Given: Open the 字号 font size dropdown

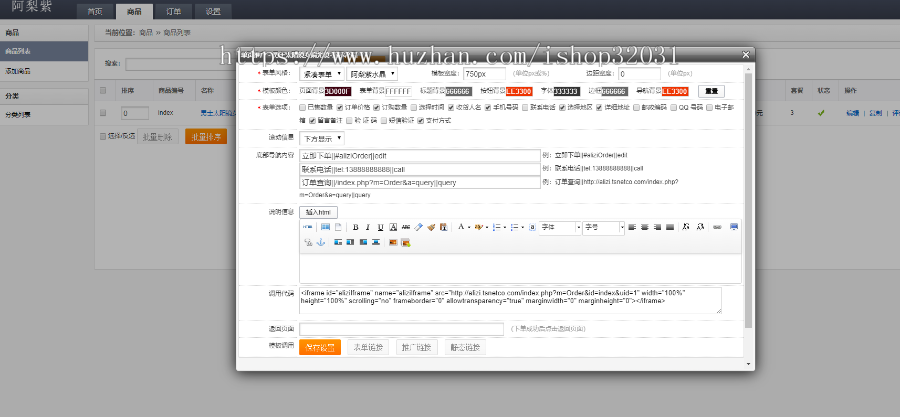Looking at the screenshot, I should pos(603,228).
